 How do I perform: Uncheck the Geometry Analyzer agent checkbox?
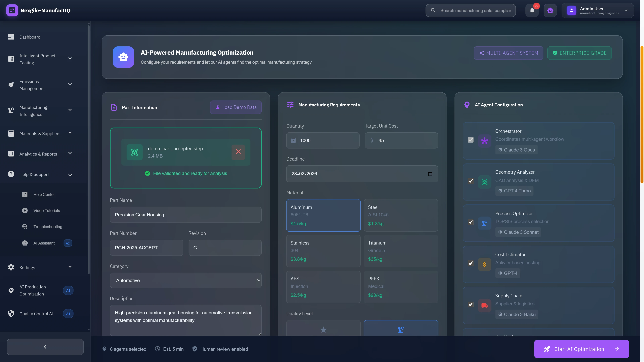470,181
